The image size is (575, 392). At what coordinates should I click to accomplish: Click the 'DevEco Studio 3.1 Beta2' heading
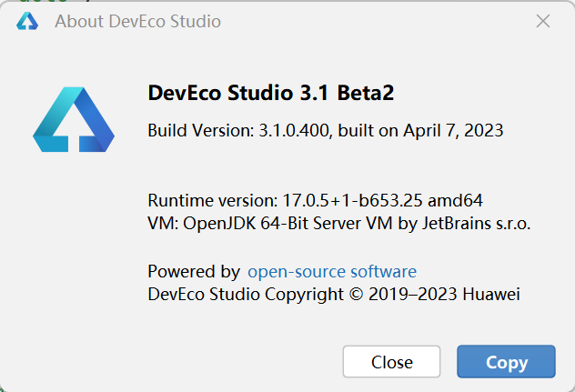click(x=271, y=93)
